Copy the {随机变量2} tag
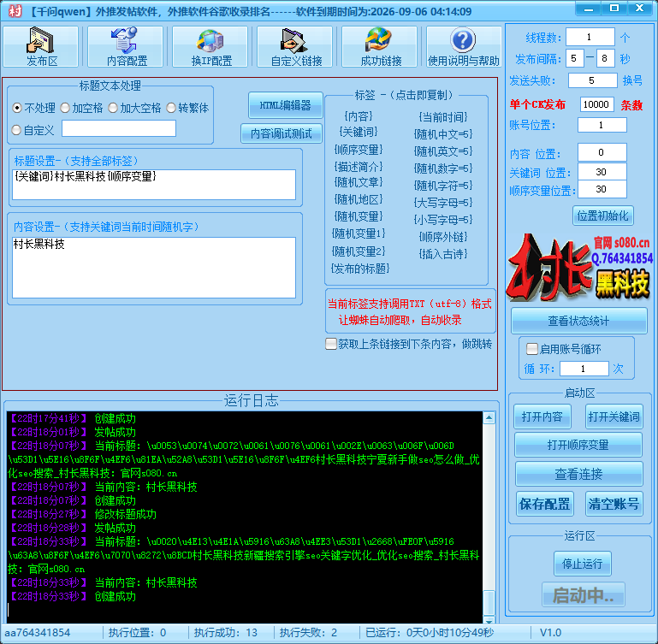This screenshot has width=658, height=644. 359,251
